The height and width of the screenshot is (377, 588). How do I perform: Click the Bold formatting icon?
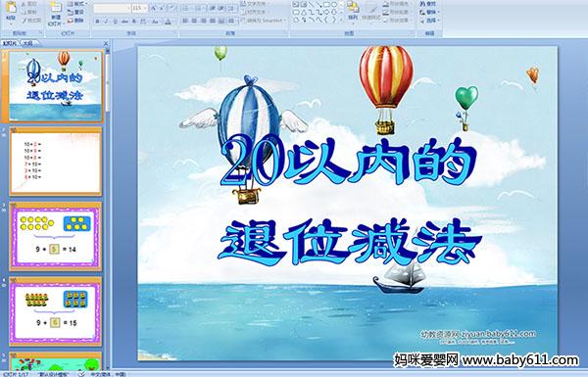(97, 22)
